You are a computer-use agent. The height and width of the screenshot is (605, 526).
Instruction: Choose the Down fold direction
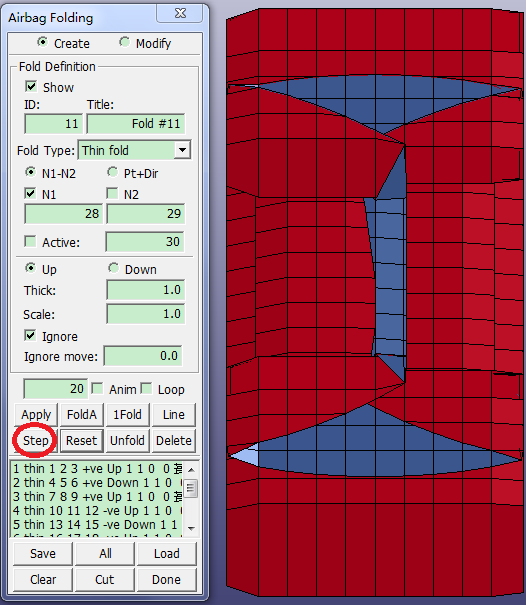click(x=113, y=267)
